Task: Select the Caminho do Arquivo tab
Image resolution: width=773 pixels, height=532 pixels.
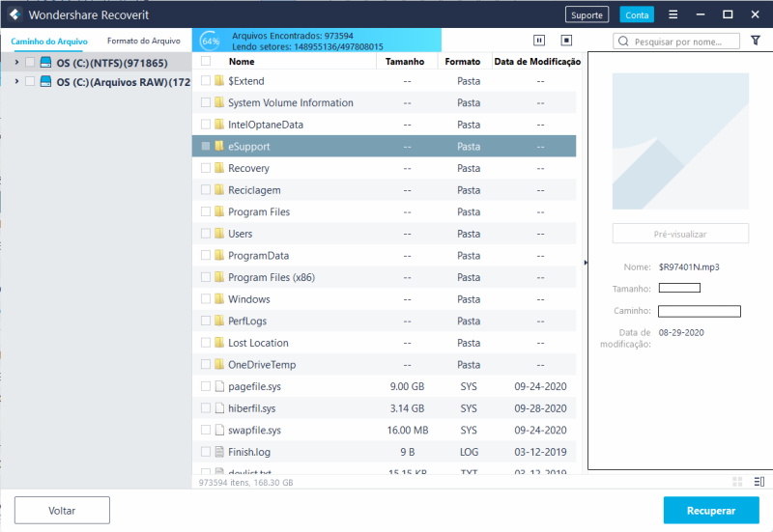Action: pyautogui.click(x=49, y=42)
